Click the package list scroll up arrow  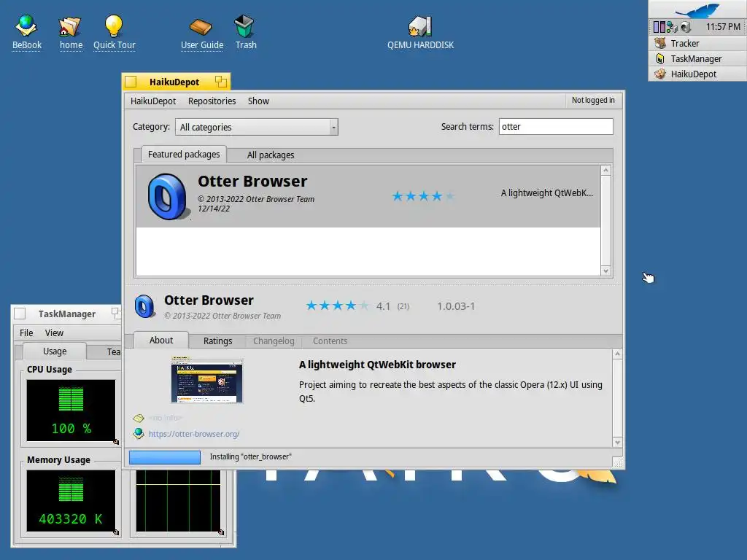[605, 171]
